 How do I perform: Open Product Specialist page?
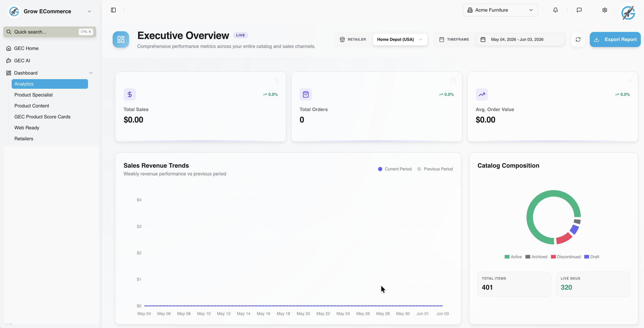[33, 95]
